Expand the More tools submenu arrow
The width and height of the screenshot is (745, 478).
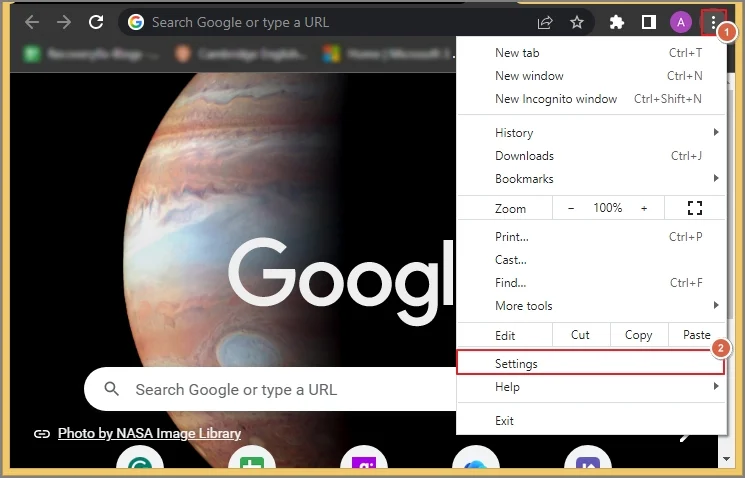pos(716,305)
